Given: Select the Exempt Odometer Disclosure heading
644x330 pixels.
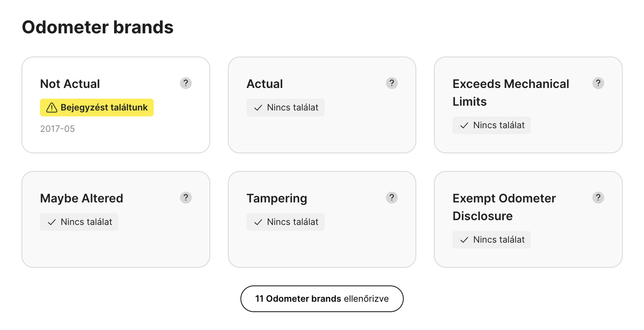Looking at the screenshot, I should click(x=504, y=207).
